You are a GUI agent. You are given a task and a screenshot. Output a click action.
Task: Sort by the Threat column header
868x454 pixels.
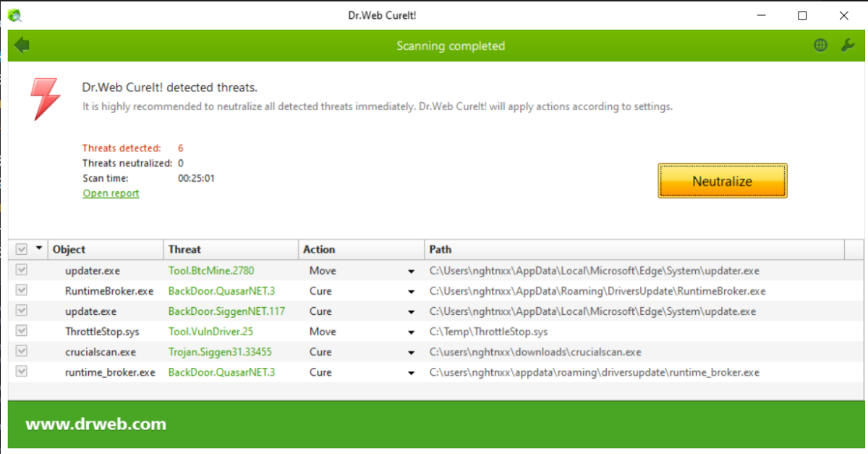pos(231,249)
